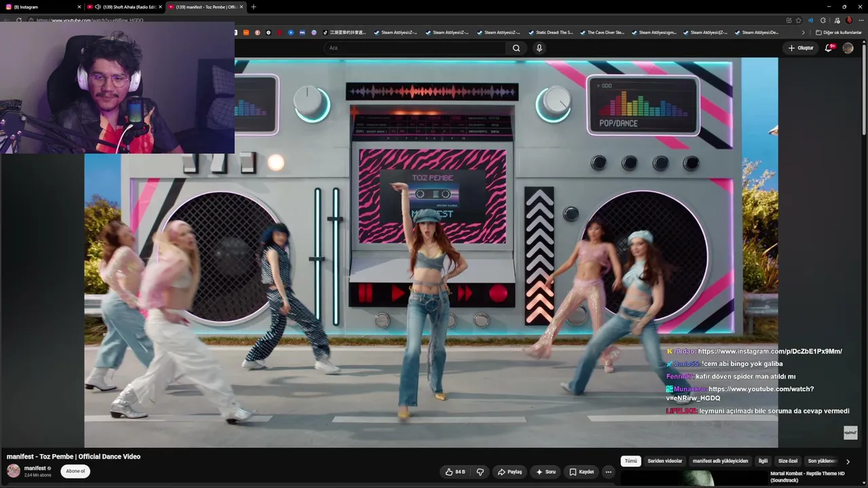868x488 pixels.
Task: Switch to the Instagram browser tab
Action: pyautogui.click(x=41, y=7)
